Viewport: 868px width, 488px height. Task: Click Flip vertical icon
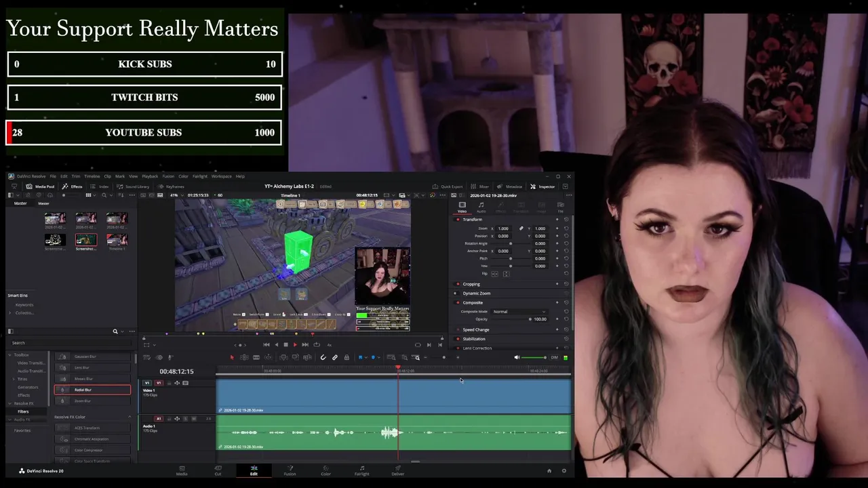coord(507,274)
